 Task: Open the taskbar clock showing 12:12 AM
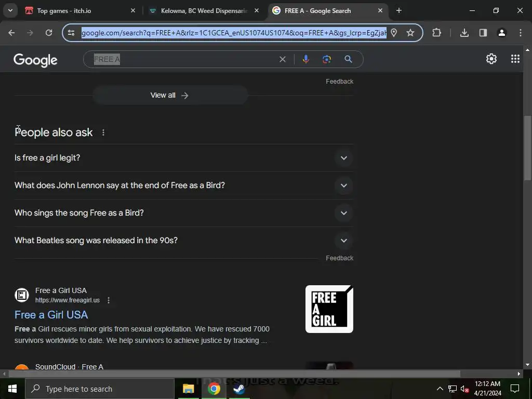coord(487,389)
